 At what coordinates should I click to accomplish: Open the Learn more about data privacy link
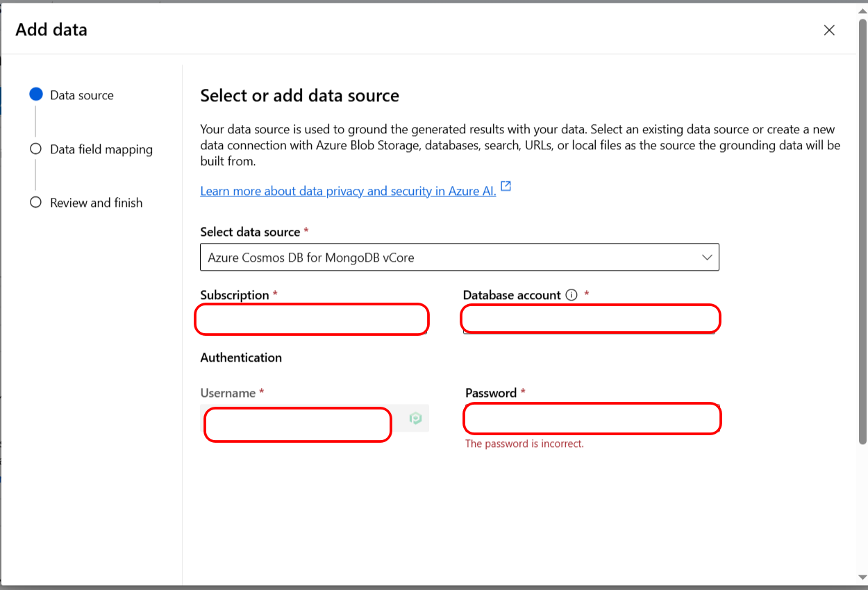348,191
